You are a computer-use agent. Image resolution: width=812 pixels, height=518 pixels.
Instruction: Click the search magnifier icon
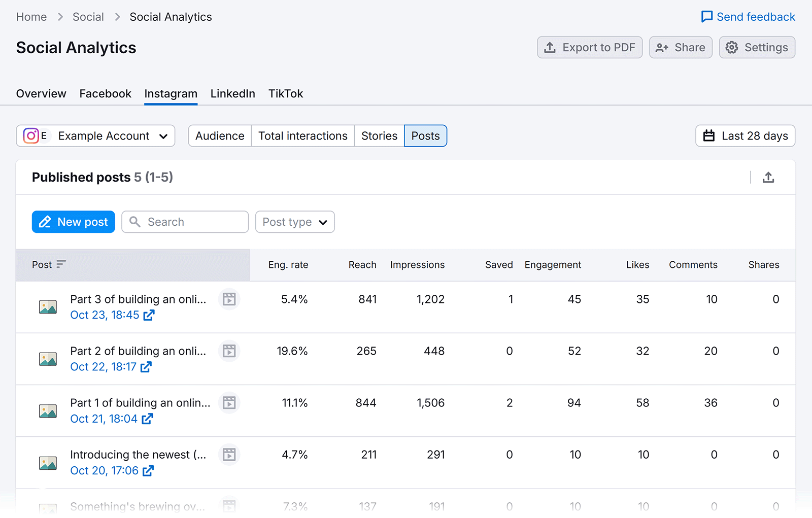click(134, 222)
